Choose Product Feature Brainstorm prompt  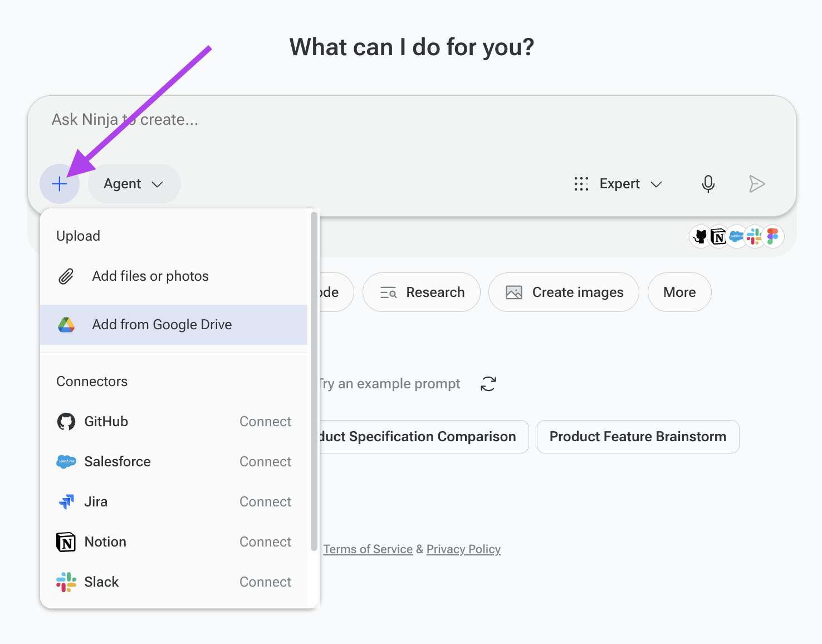pyautogui.click(x=638, y=437)
